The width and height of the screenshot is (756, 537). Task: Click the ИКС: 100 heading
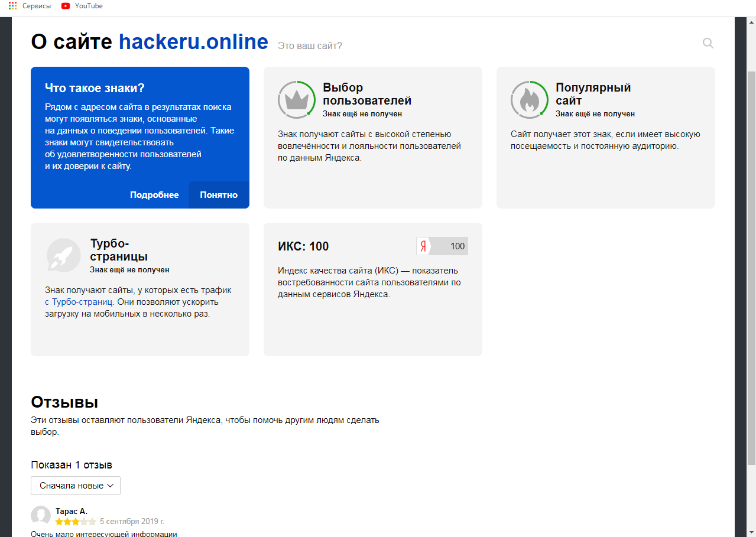pyautogui.click(x=303, y=246)
